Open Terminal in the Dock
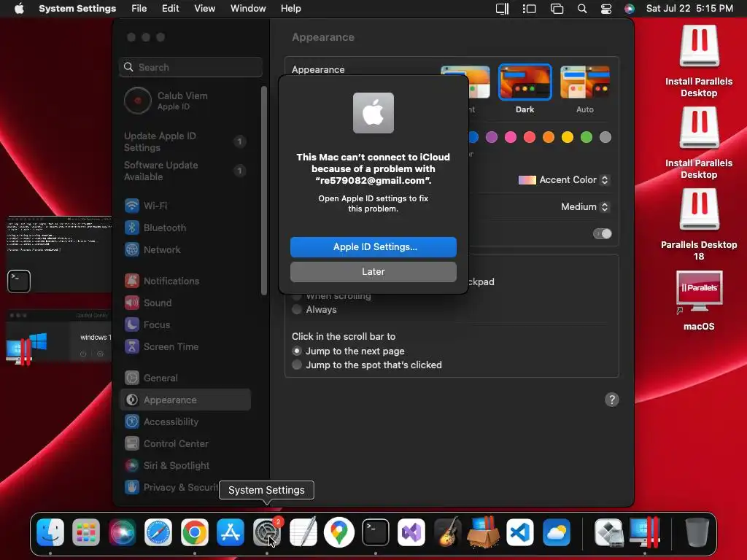Screen dimensions: 747x560 pos(376,532)
